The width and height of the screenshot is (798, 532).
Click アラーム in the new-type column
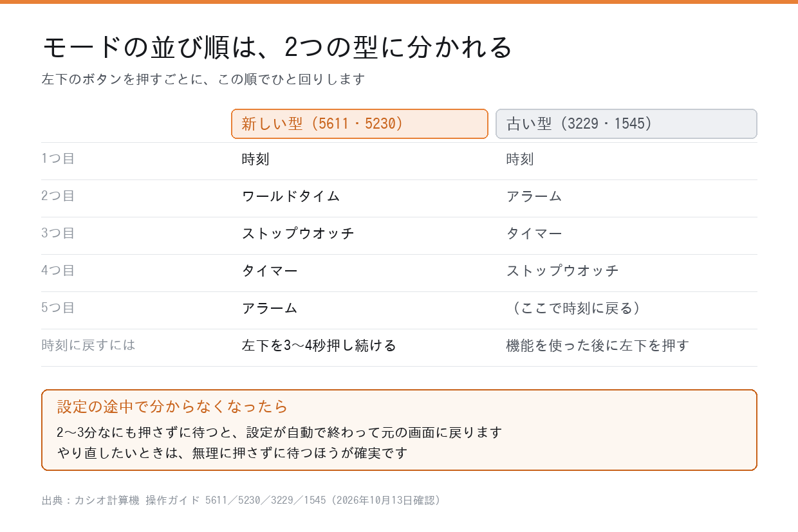(x=270, y=308)
